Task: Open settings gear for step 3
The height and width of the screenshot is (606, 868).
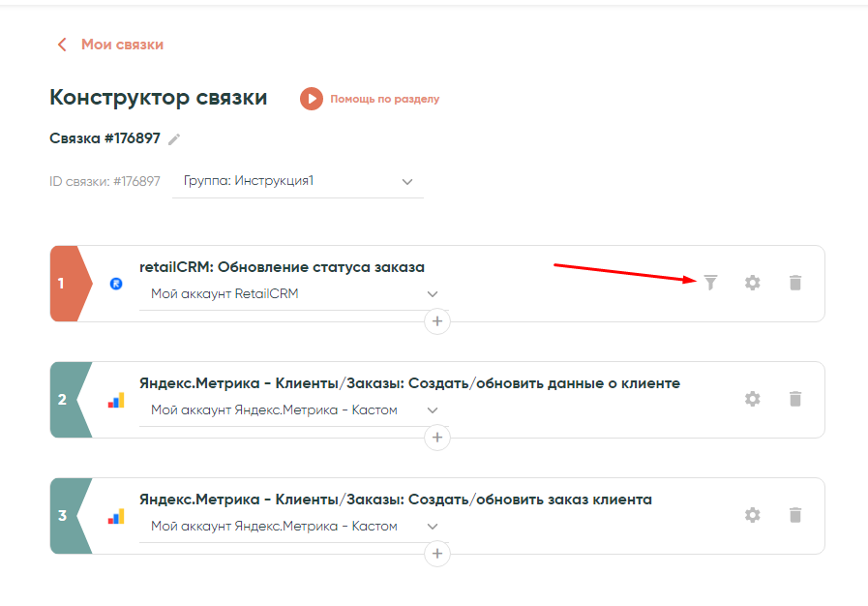Action: pyautogui.click(x=752, y=515)
